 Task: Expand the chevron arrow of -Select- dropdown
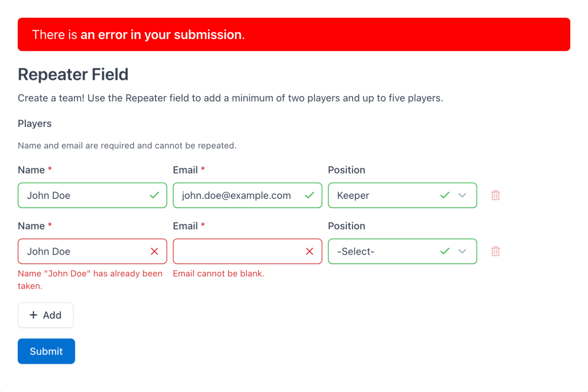[462, 251]
